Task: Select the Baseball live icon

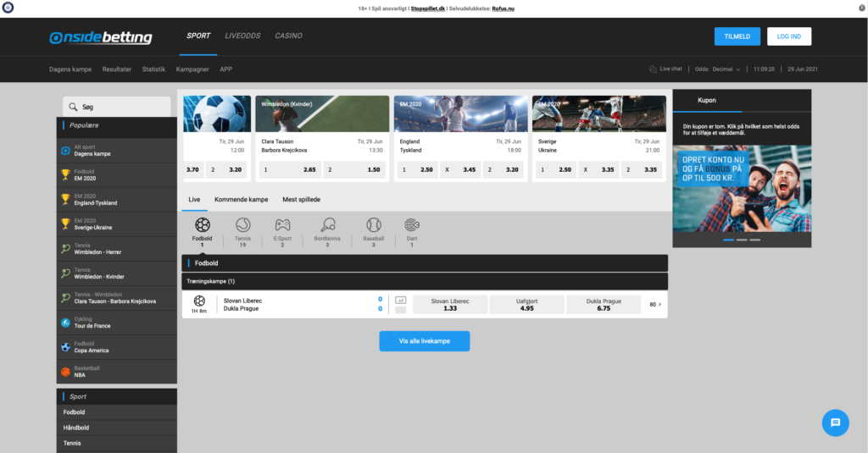Action: click(374, 224)
